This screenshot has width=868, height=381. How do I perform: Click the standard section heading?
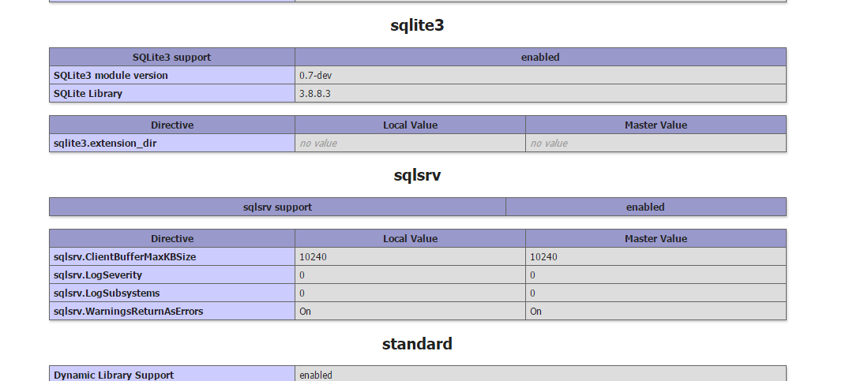click(x=417, y=344)
